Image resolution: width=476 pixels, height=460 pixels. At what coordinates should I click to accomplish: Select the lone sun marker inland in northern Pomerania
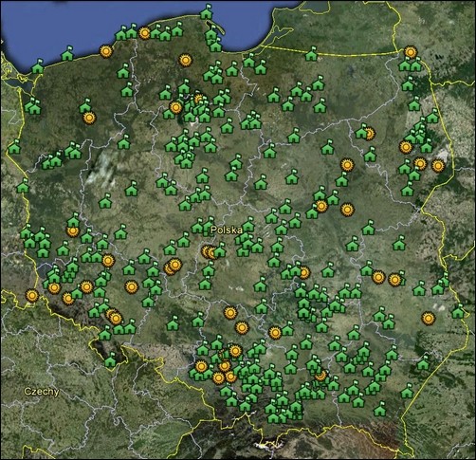(185, 60)
